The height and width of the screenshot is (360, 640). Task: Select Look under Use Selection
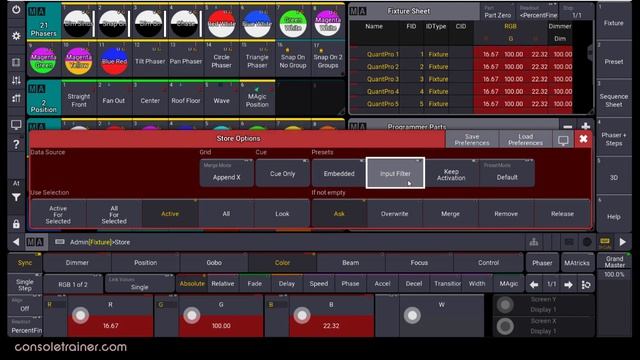[x=282, y=213]
